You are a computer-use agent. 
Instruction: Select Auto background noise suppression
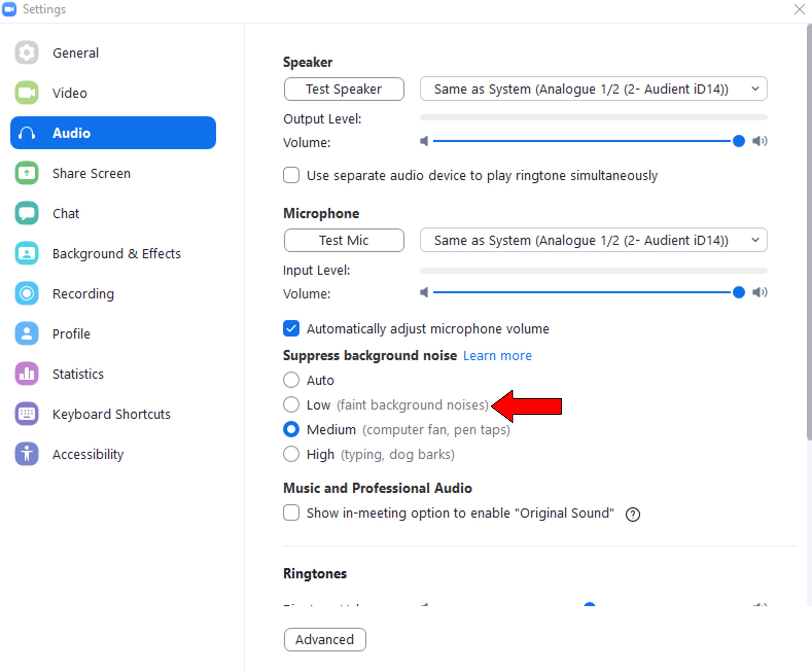291,379
